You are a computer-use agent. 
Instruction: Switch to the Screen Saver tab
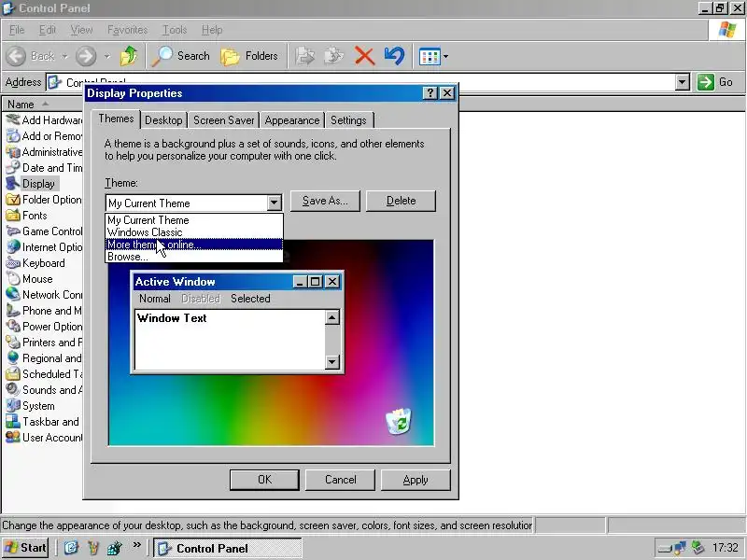pos(223,120)
